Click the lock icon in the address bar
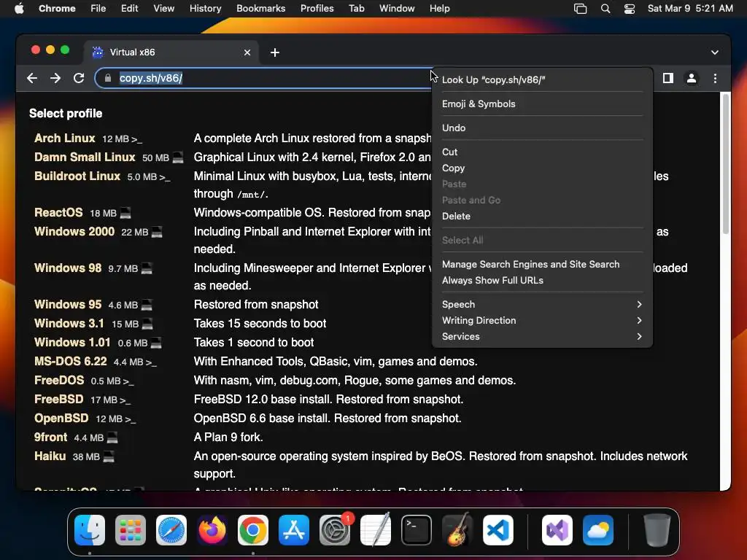The height and width of the screenshot is (560, 747). 108,78
